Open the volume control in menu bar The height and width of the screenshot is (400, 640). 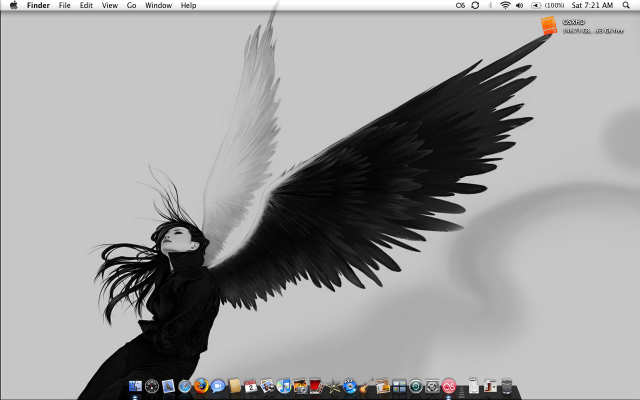(x=520, y=5)
